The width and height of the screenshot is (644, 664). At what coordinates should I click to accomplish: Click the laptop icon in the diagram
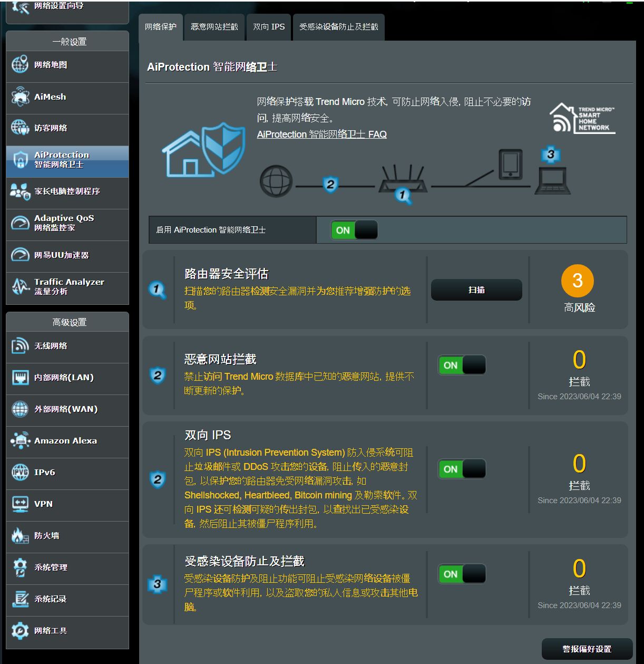(x=552, y=181)
